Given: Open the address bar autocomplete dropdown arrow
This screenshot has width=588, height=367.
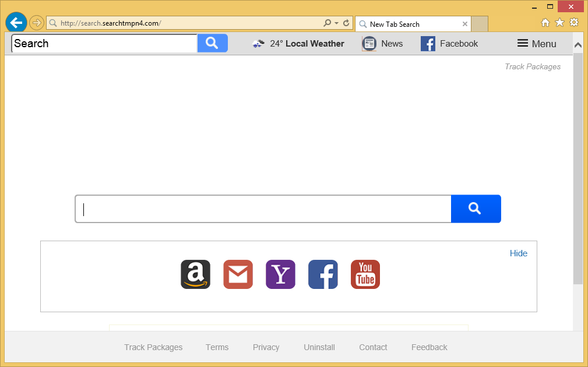Looking at the screenshot, I should 336,23.
